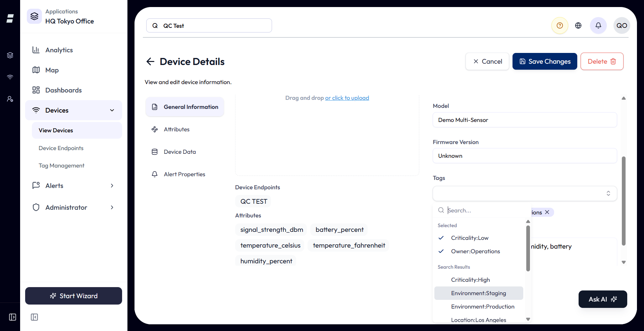Click the QC TEST endpoint chip

tap(254, 201)
